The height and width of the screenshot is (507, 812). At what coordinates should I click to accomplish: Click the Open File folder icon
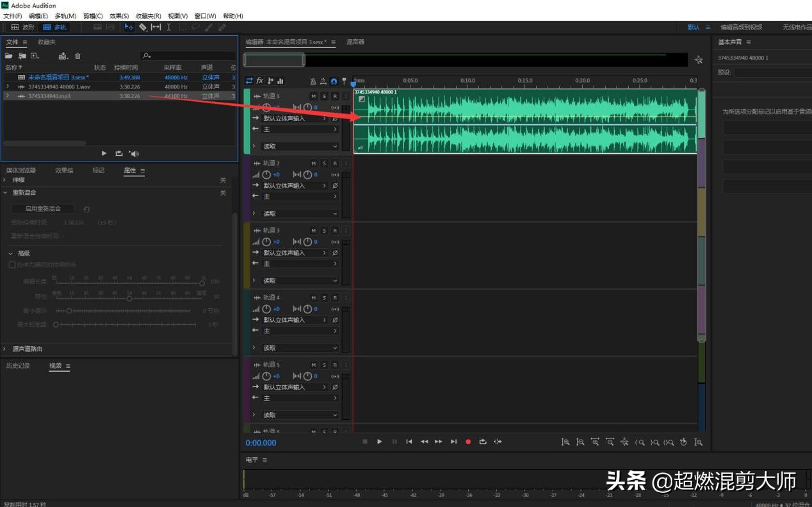pos(9,56)
